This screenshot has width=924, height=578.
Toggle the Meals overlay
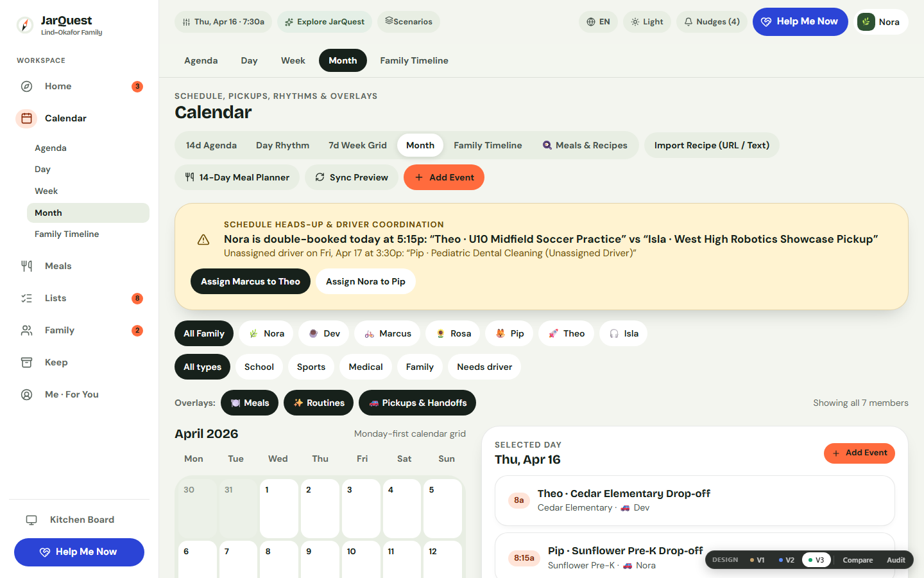(250, 403)
